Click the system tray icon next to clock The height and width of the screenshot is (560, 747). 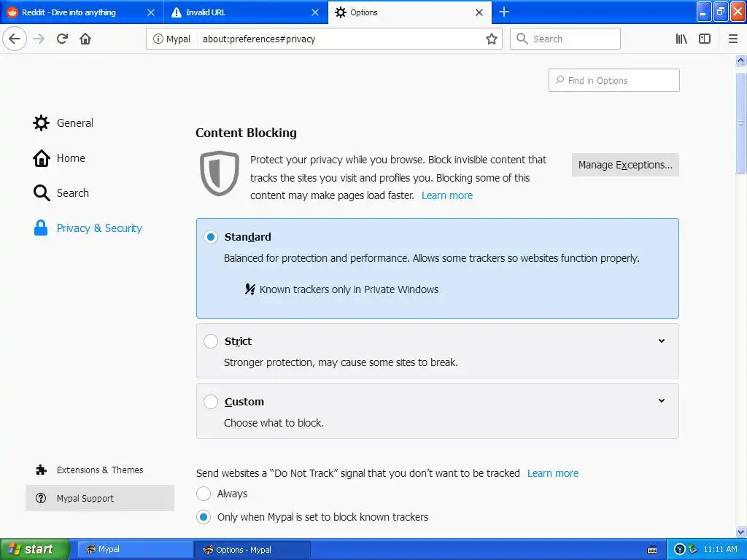click(693, 549)
